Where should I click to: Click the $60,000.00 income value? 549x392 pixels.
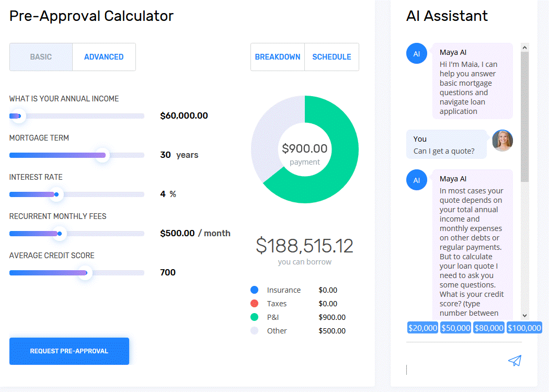tap(184, 116)
